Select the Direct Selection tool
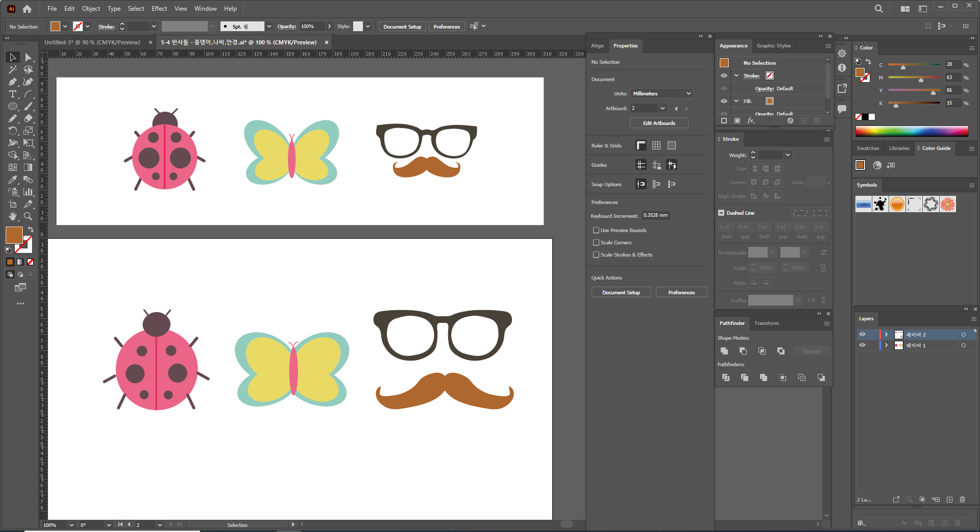 [28, 58]
